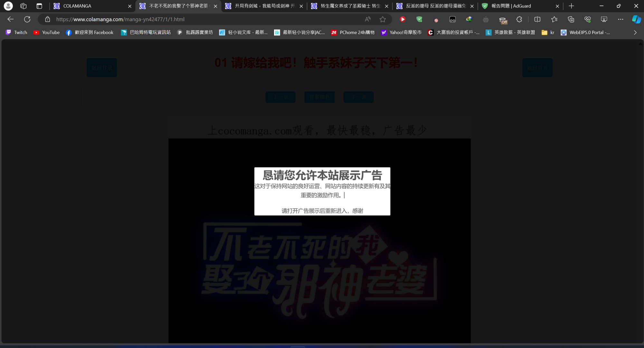The image size is (644, 348).
Task: Open the Collections icon in toolbar
Action: (571, 19)
